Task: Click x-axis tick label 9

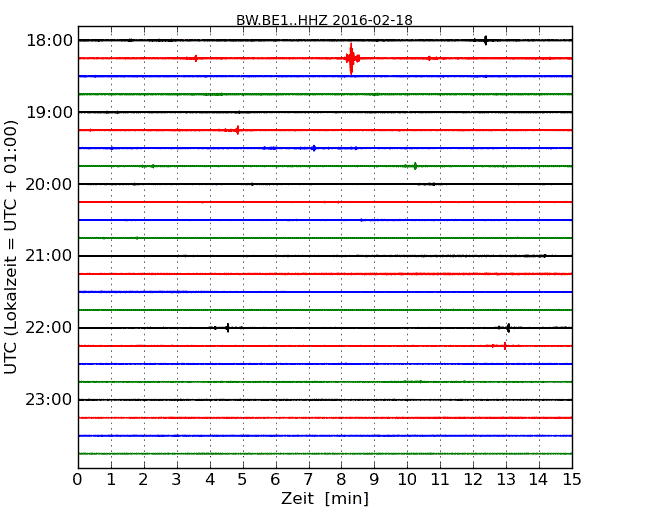Action: (x=375, y=479)
